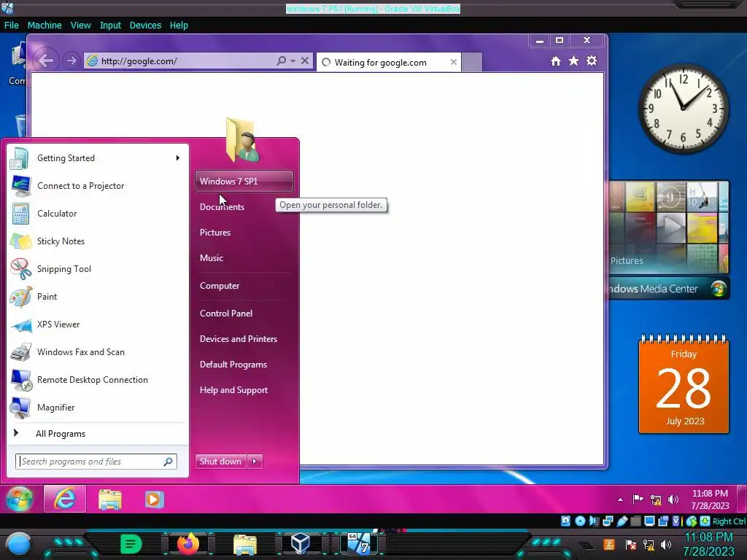Click the Search programs and files box
The width and height of the screenshot is (747, 560).
(96, 461)
